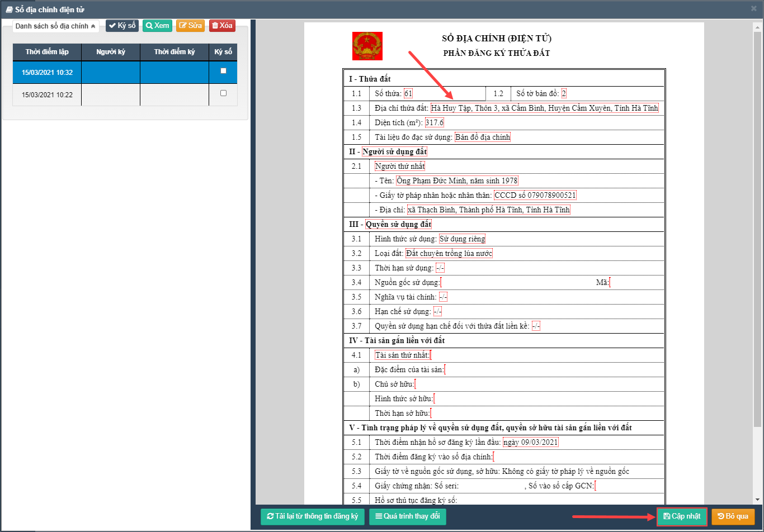Tick Ký số checkbox for 10:22 row
This screenshot has height=532, width=764.
(223, 93)
